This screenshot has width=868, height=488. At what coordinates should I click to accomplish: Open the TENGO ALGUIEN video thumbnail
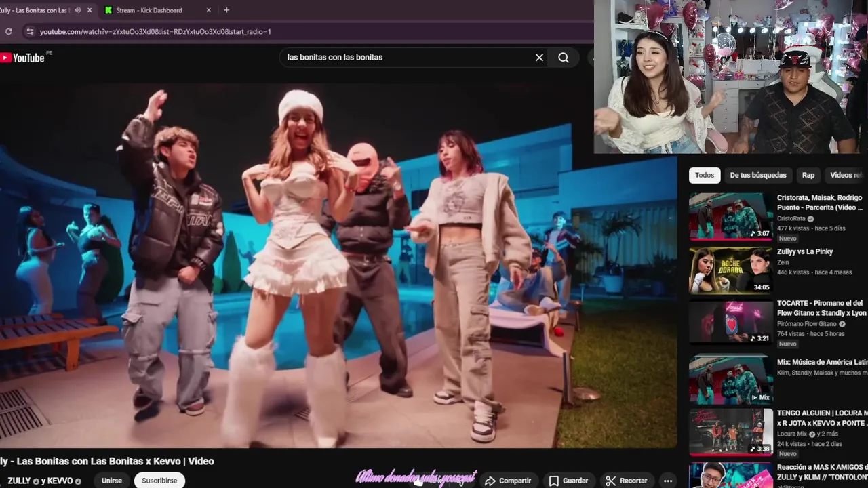[x=731, y=432]
